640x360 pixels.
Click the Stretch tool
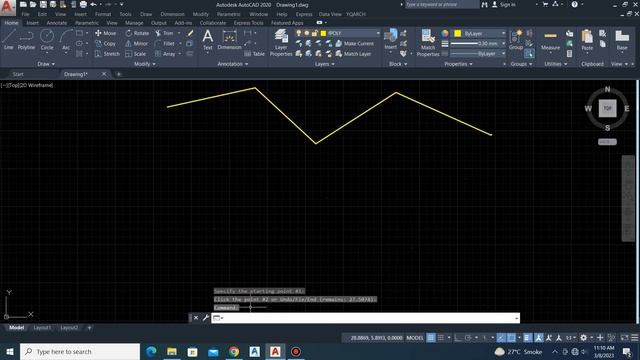point(107,54)
